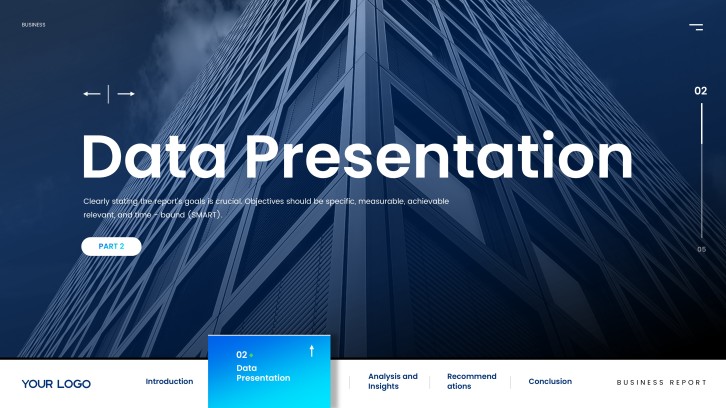Switch to Analysis and Insights tab

[393, 381]
